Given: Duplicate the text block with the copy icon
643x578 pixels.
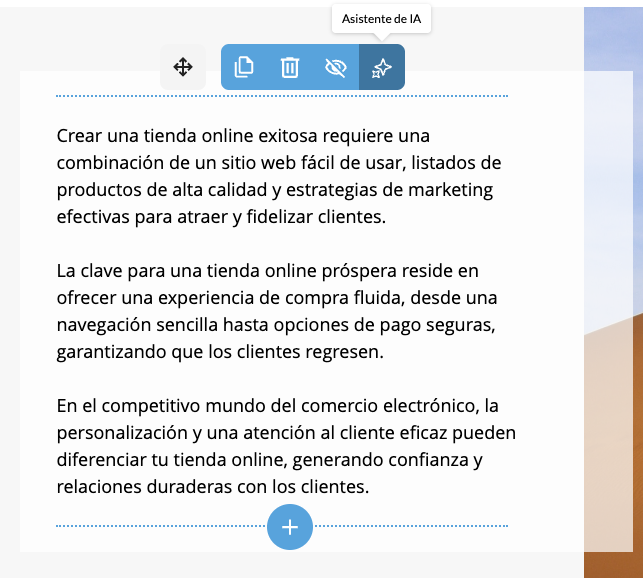Looking at the screenshot, I should click(243, 67).
